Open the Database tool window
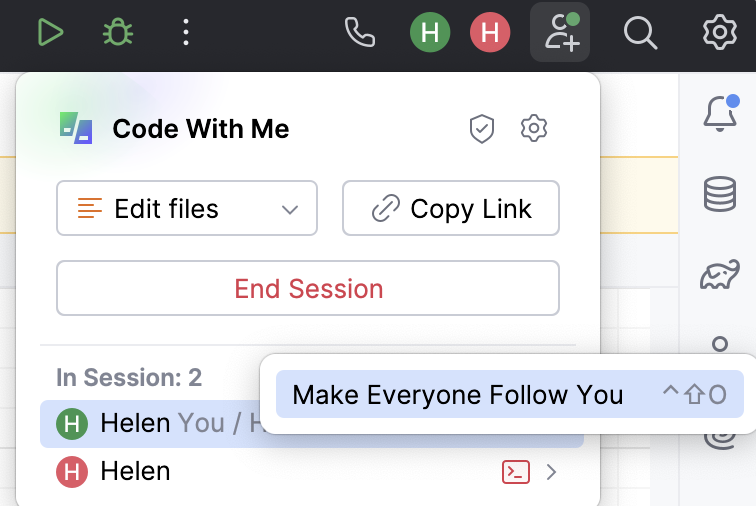 point(720,194)
